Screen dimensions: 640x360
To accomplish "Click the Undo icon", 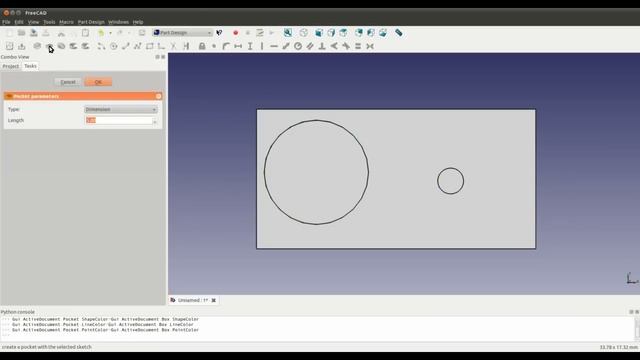I will click(101, 33).
